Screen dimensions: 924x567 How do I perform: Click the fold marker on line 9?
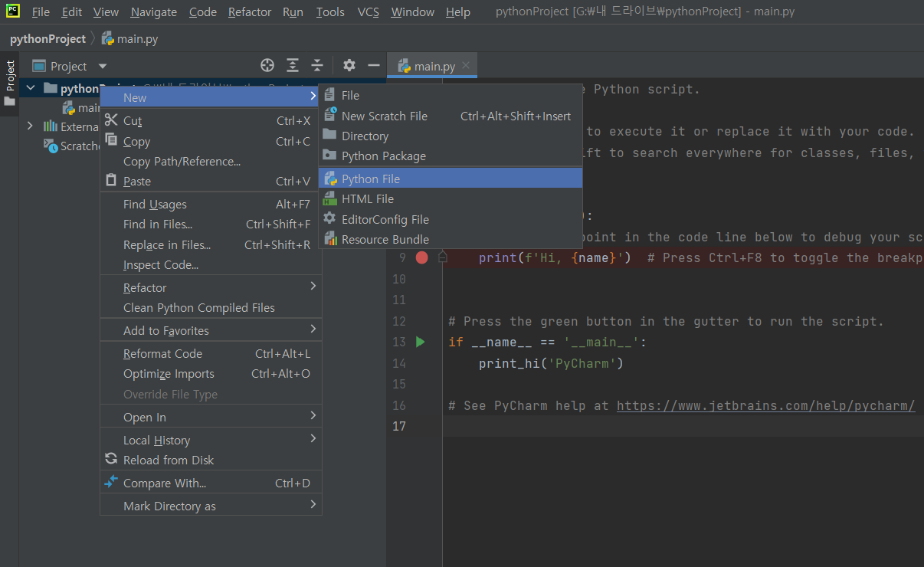click(442, 257)
